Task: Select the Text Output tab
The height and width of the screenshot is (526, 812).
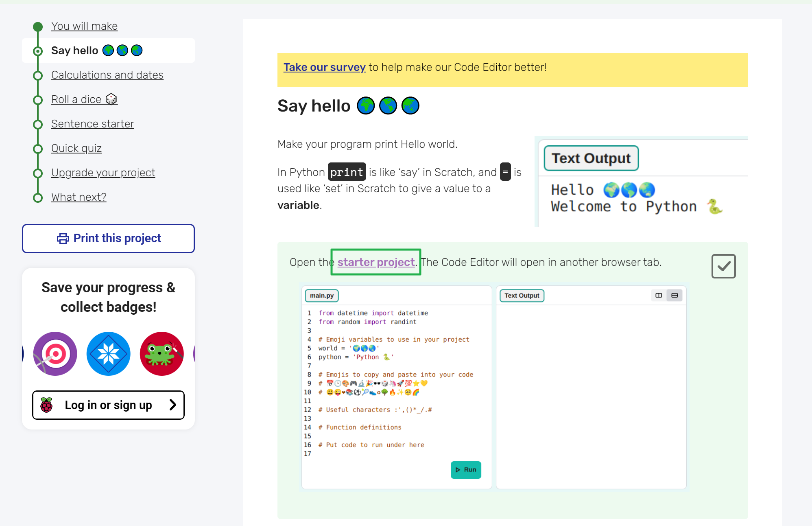Action: (522, 295)
